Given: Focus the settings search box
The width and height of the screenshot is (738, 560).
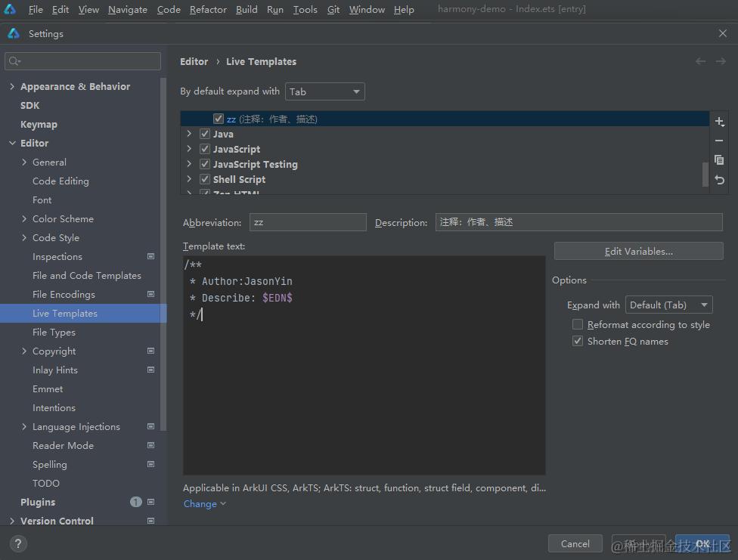Looking at the screenshot, I should (x=82, y=61).
